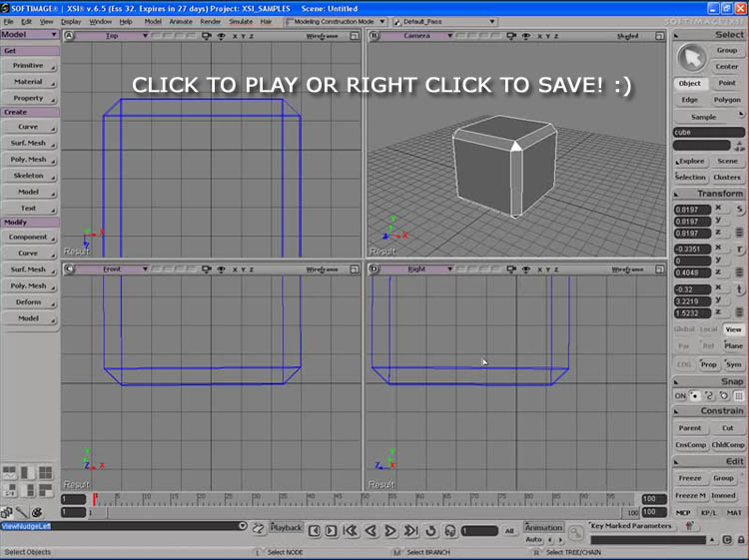Open the Render menu
749x560 pixels.
click(x=210, y=21)
